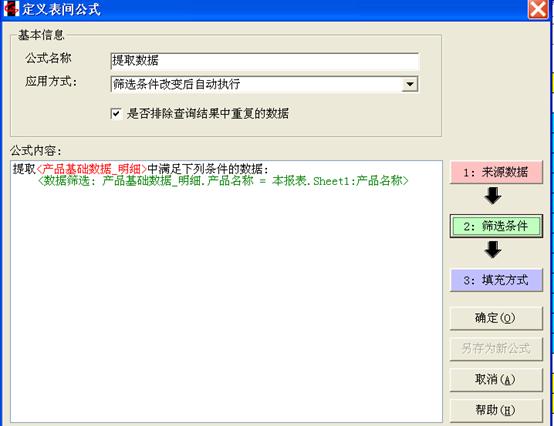Click the app icon in title bar
Viewport: 554px width, 426px height.
11,9
